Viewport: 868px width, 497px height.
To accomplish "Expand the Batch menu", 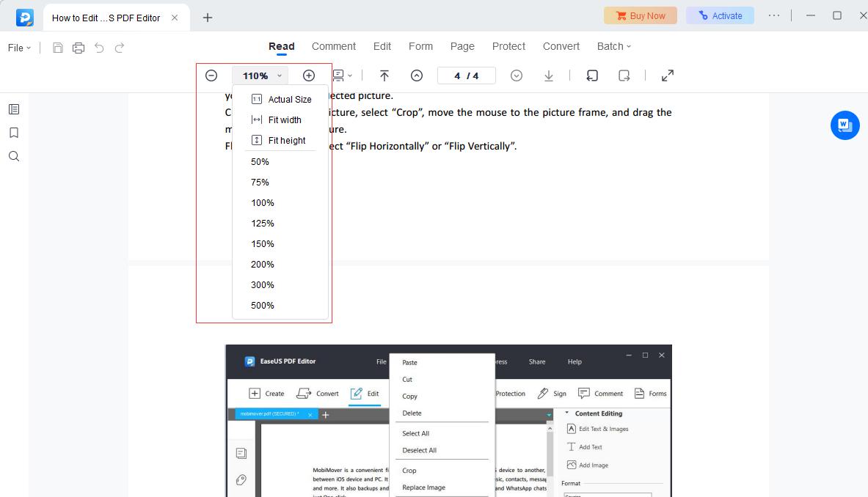I will pos(614,46).
